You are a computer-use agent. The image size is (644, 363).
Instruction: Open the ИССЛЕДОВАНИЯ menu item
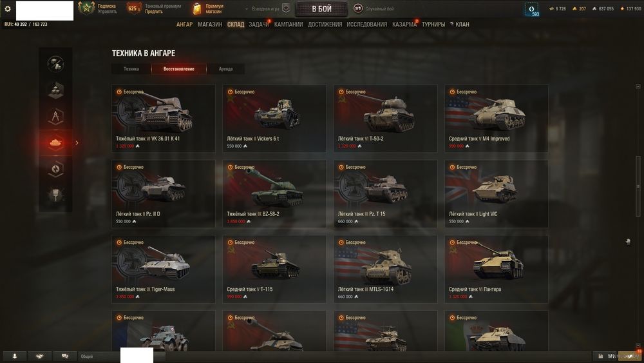tap(367, 25)
